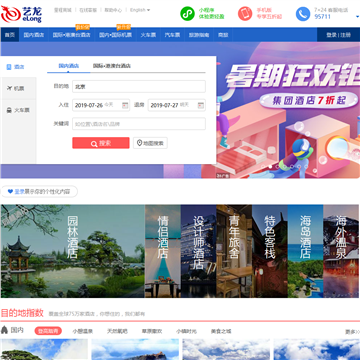Select the 天然氧吧 destination filter

click(x=117, y=331)
